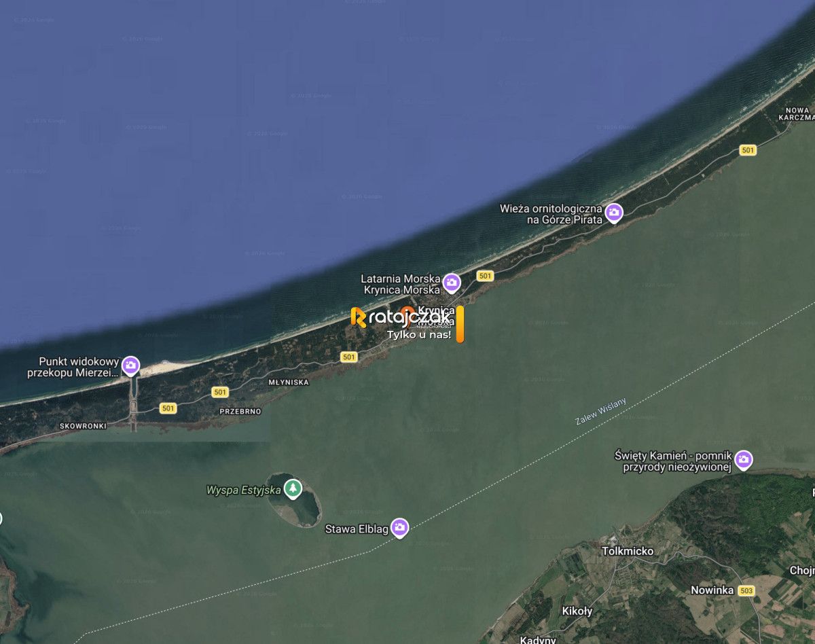Click the 501 road shield nearest Skowronki
Image resolution: width=815 pixels, height=644 pixels.
coord(168,408)
